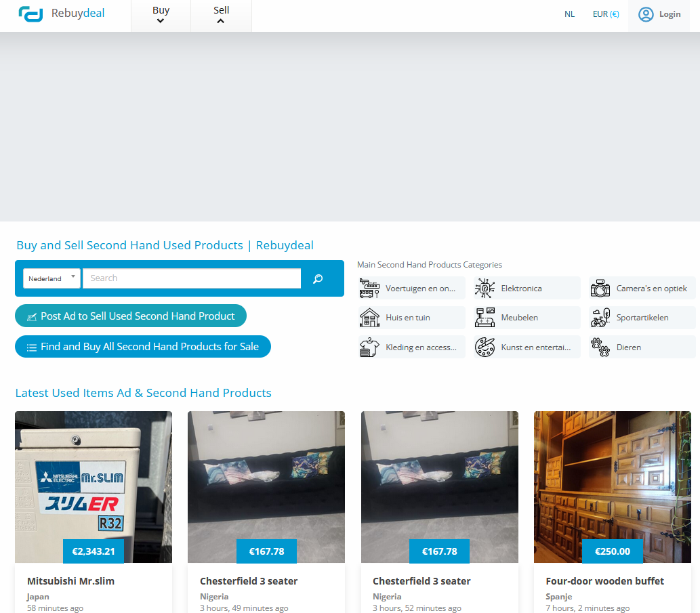Open Kunst en entertainment palette icon
Screen dimensions: 700x613
point(485,347)
